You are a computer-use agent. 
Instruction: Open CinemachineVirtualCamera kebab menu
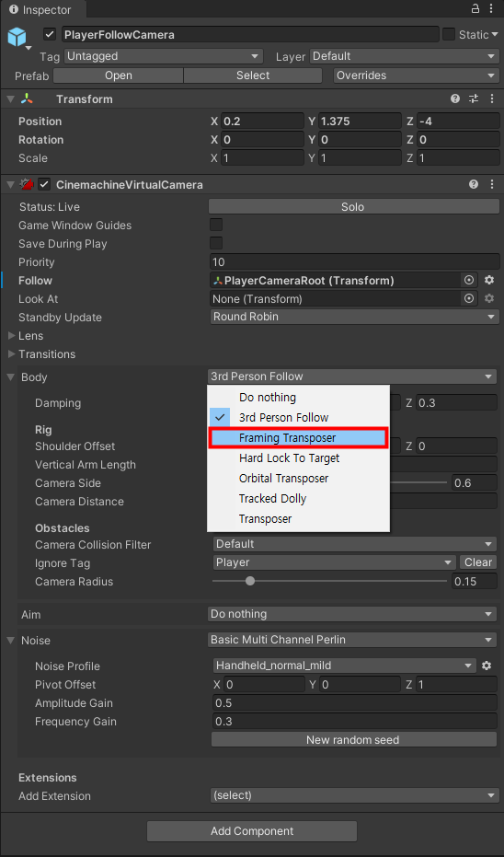click(x=493, y=185)
